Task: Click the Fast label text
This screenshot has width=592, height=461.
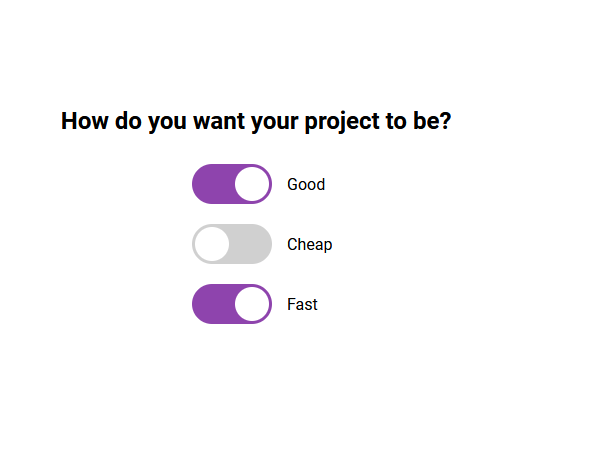Action: pyautogui.click(x=302, y=304)
